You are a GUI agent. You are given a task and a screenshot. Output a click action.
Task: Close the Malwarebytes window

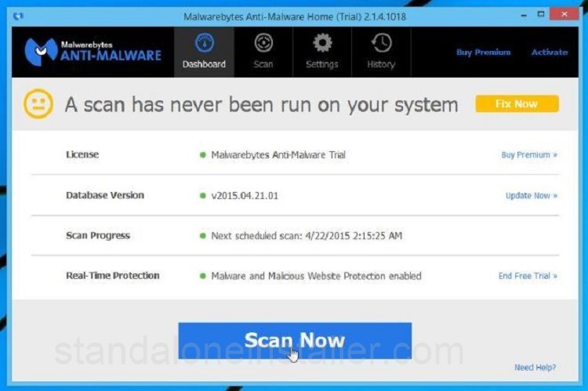564,14
